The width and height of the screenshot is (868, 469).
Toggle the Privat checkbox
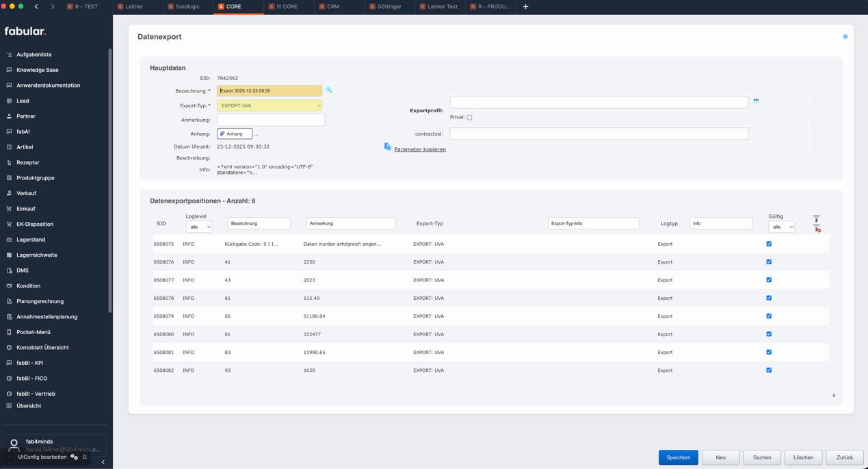(x=469, y=118)
